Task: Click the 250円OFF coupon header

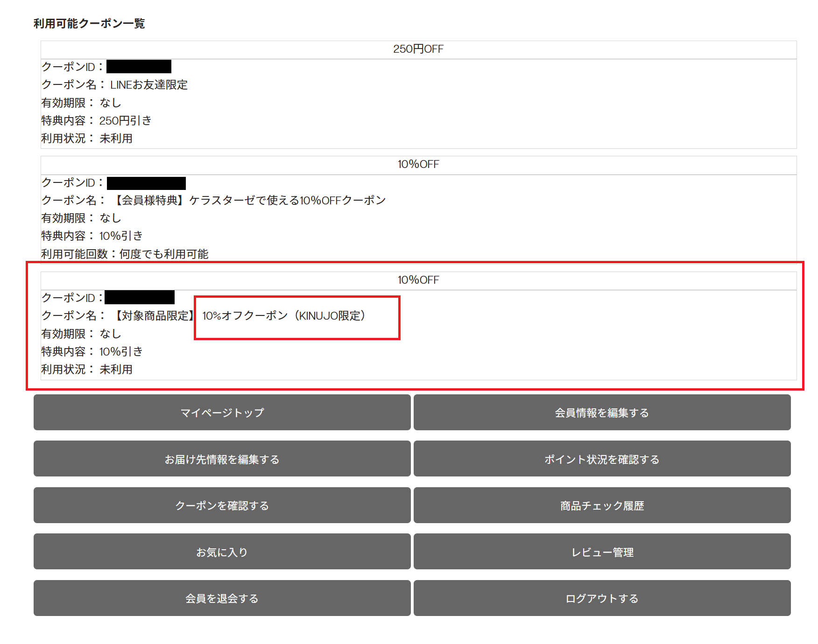Action: click(418, 49)
